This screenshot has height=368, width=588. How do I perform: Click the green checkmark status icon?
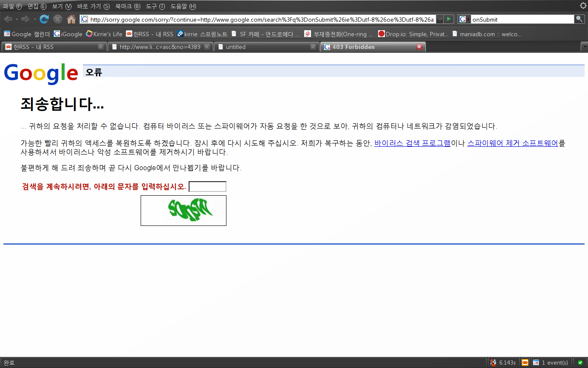580,362
